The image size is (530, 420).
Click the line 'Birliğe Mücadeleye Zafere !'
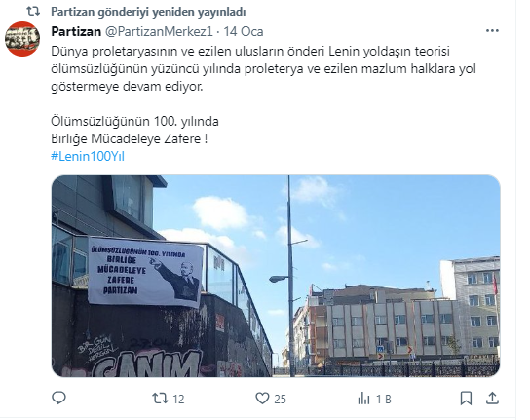(130, 138)
